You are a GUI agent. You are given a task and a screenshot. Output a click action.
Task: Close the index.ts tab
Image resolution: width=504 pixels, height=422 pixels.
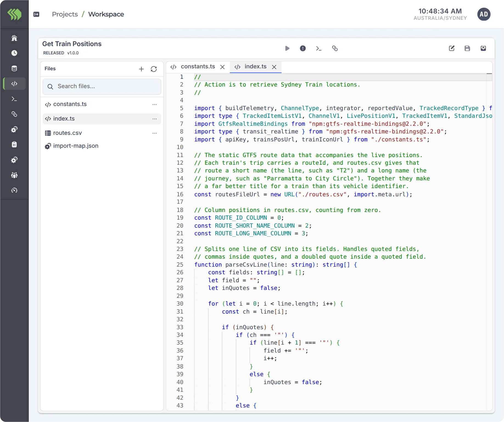[x=274, y=67]
